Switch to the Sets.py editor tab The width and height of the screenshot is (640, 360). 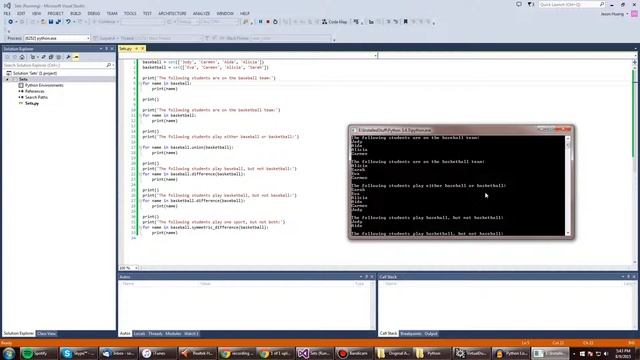click(x=126, y=49)
